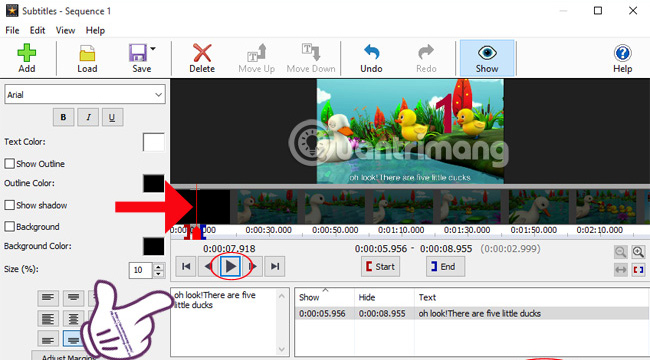Select bottom-left text alignment icon

click(x=48, y=340)
